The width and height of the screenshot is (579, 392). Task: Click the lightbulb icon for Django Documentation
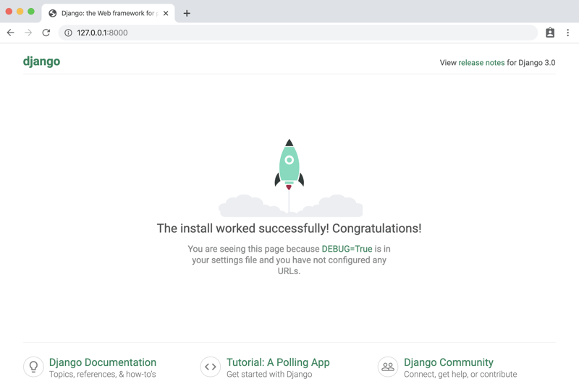click(x=33, y=367)
